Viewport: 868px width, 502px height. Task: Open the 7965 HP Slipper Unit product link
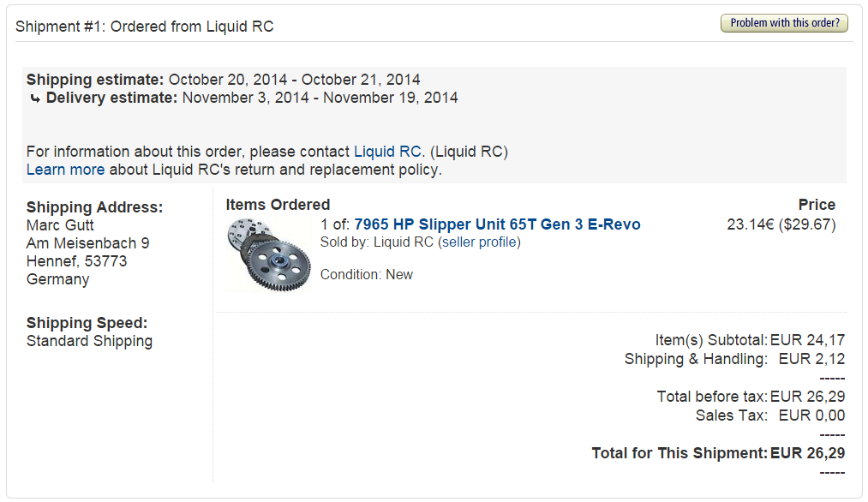(x=497, y=224)
